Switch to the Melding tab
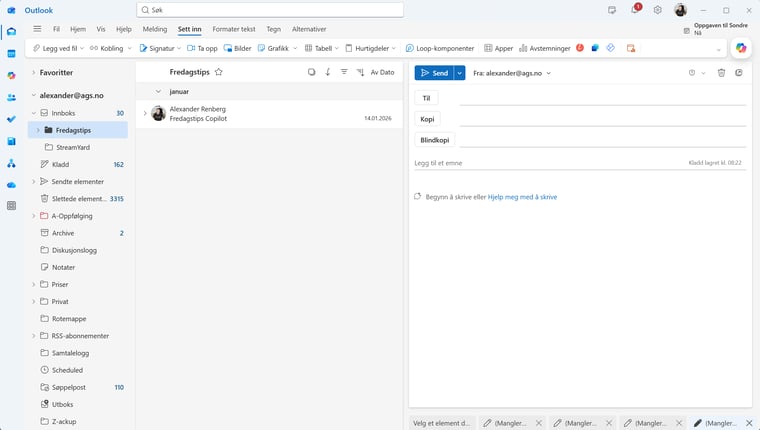This screenshot has height=430, width=760. [155, 29]
